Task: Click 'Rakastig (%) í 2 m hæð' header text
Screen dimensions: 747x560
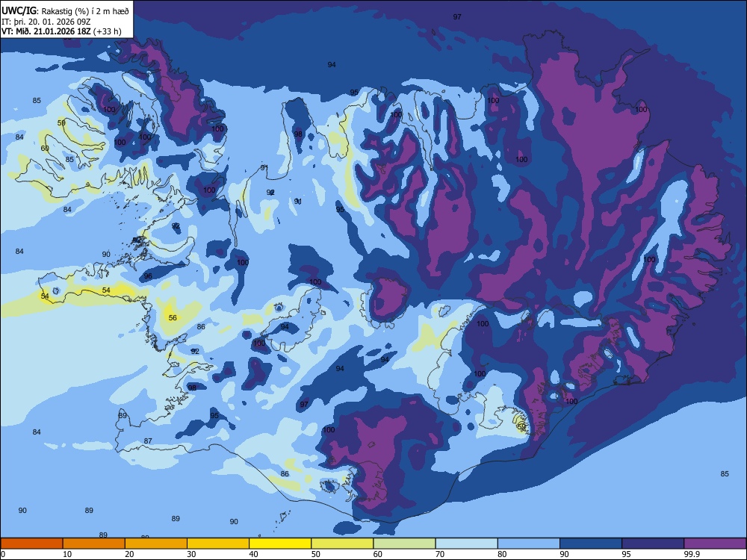Action: tap(85, 11)
